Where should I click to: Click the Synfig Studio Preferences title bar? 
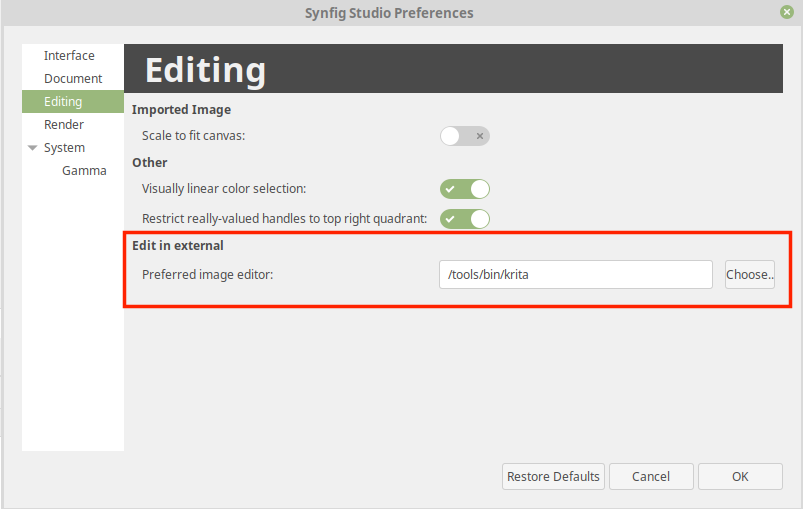tap(389, 13)
